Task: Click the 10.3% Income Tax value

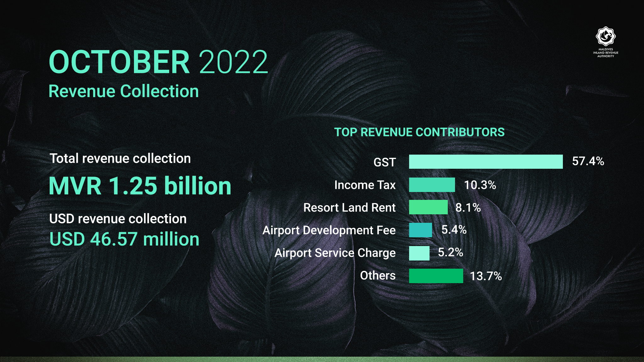Action: click(x=480, y=185)
